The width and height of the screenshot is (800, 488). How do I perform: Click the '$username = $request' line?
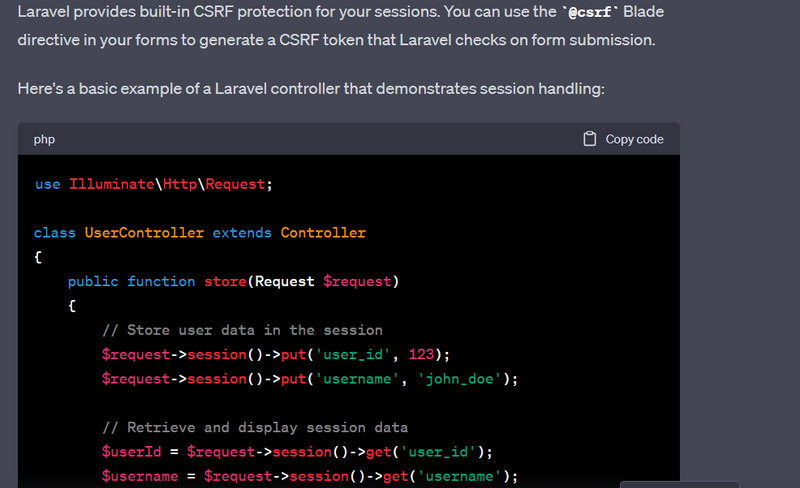(x=310, y=476)
